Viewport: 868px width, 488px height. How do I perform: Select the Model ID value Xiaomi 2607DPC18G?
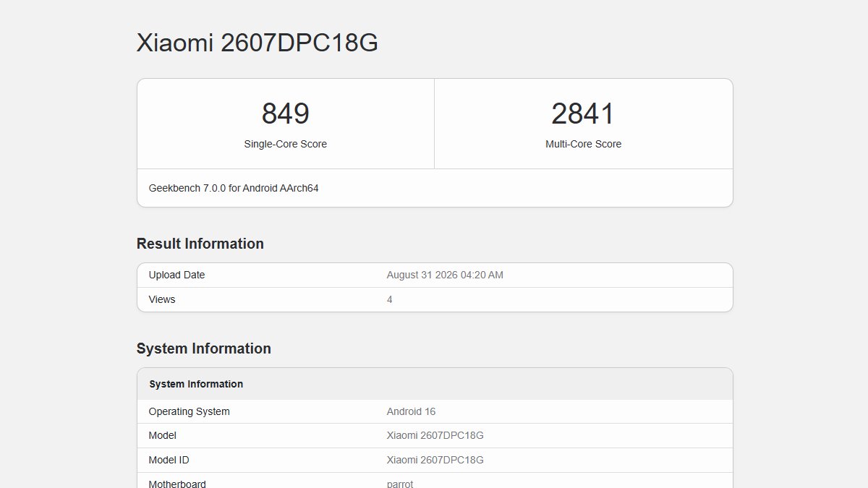tap(435, 460)
